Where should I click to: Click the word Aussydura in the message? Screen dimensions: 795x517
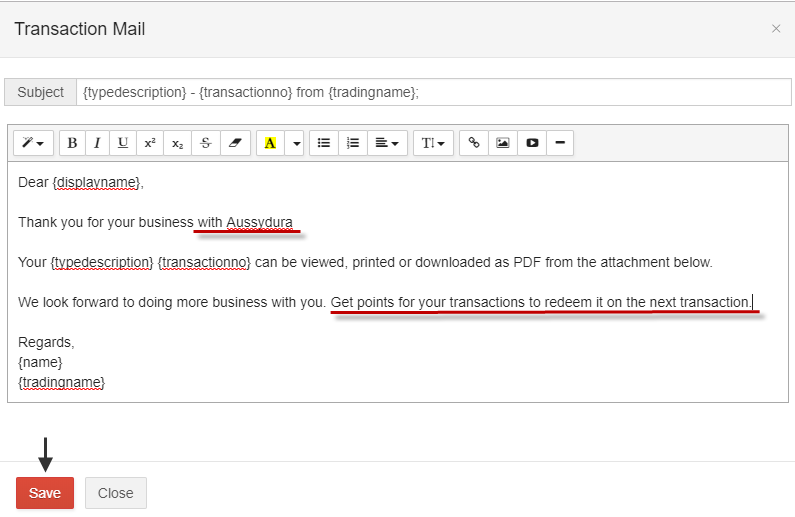click(x=259, y=223)
